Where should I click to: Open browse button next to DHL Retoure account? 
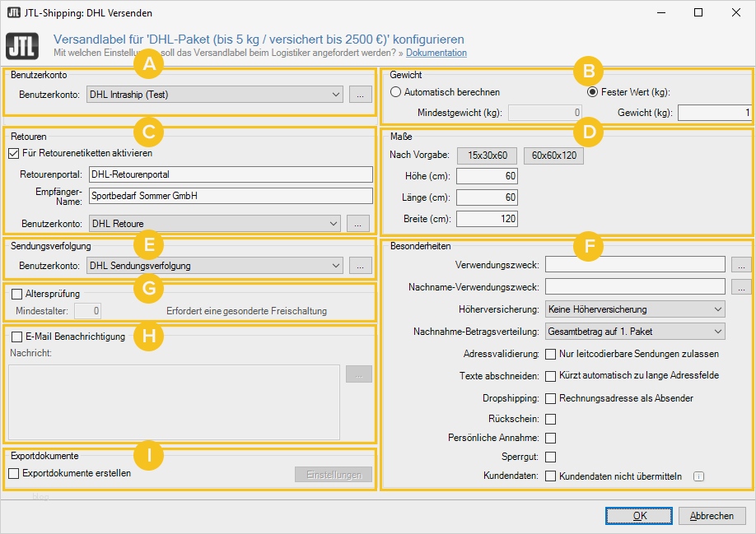pos(357,224)
